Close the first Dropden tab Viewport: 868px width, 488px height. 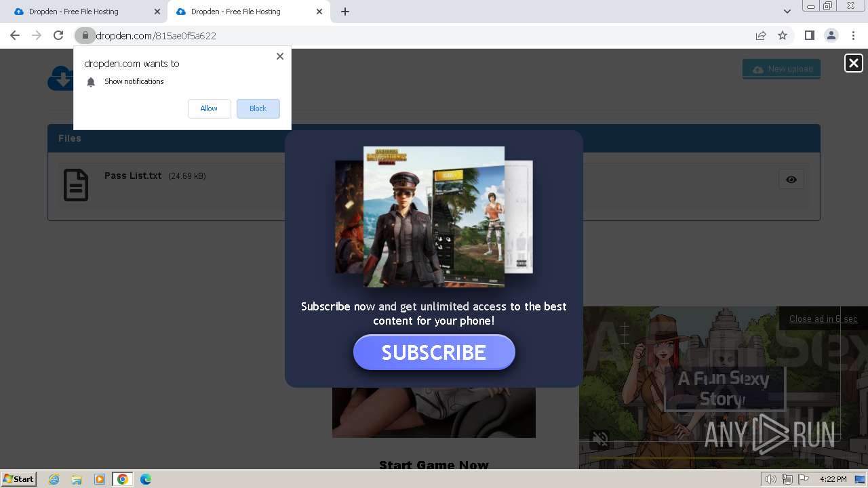tap(157, 12)
